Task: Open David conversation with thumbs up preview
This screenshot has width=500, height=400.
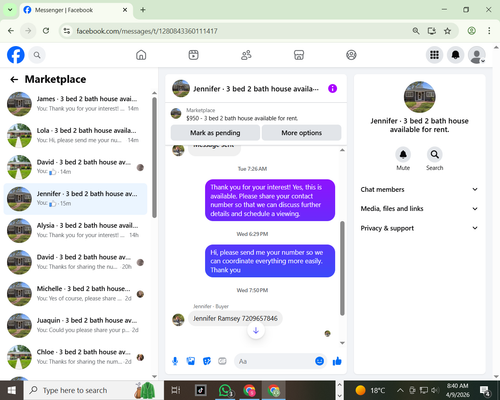Action: pyautogui.click(x=75, y=167)
